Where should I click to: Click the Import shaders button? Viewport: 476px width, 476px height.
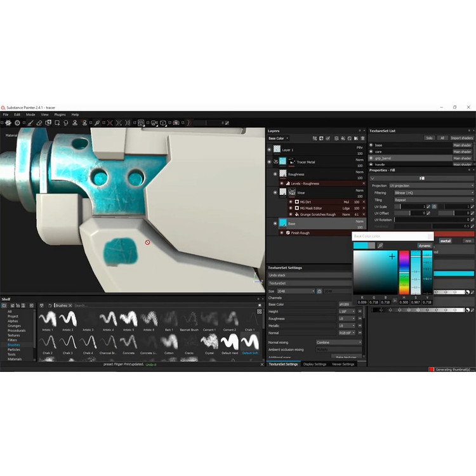point(461,138)
